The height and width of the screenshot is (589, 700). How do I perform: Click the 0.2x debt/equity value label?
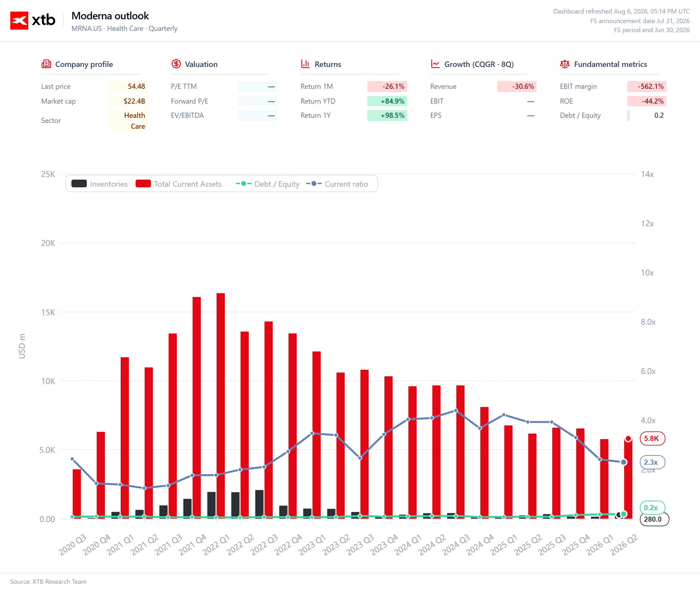point(652,508)
